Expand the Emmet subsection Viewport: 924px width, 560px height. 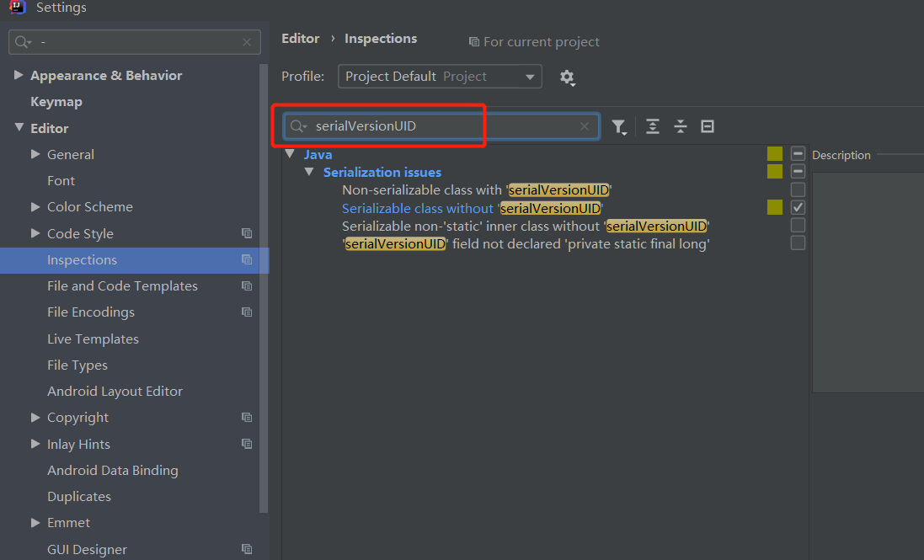pos(35,522)
